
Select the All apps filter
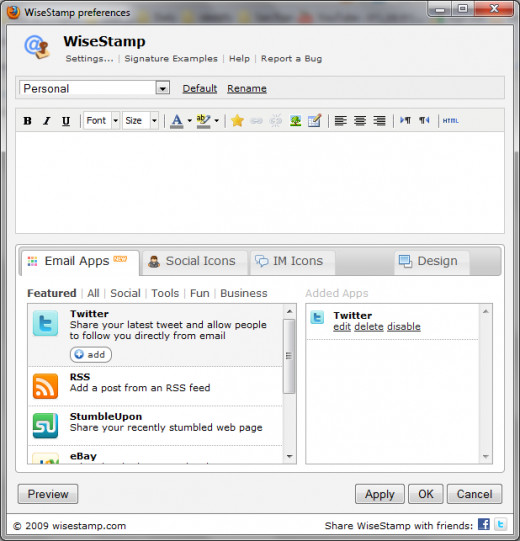93,293
